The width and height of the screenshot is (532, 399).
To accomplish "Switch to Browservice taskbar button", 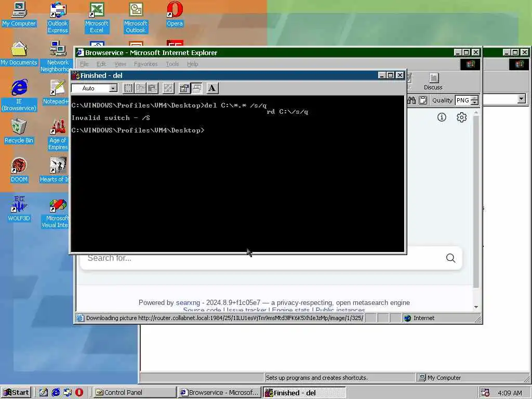I will pyautogui.click(x=220, y=393).
